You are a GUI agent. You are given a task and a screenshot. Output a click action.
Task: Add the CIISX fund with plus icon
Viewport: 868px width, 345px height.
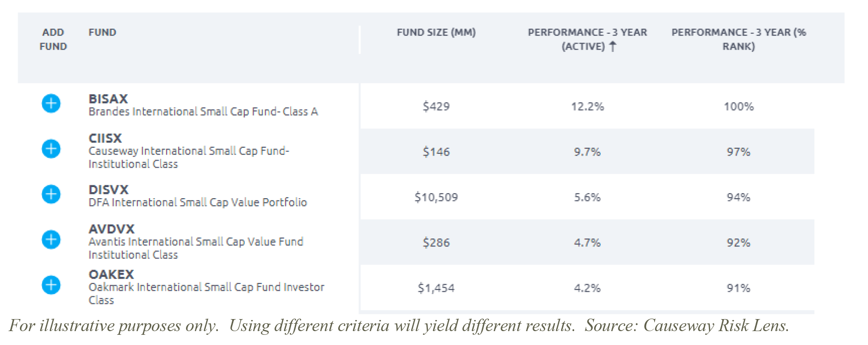click(x=51, y=149)
